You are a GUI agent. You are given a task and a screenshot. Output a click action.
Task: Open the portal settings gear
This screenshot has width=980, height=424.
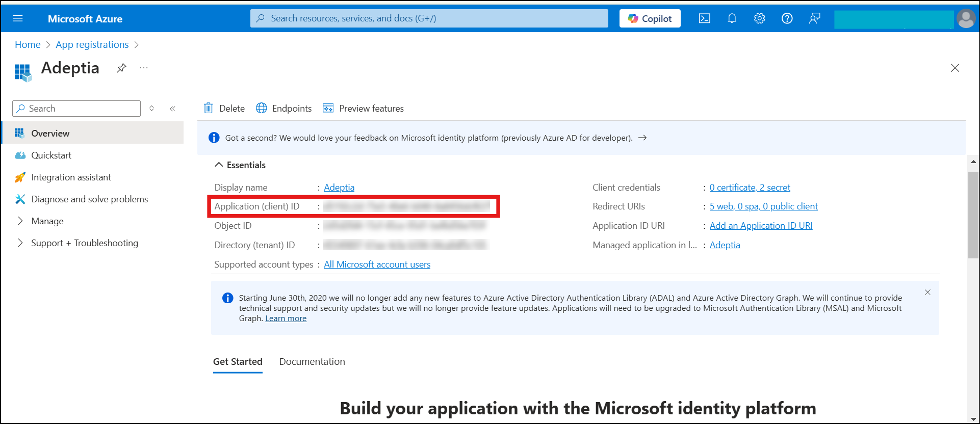point(759,19)
